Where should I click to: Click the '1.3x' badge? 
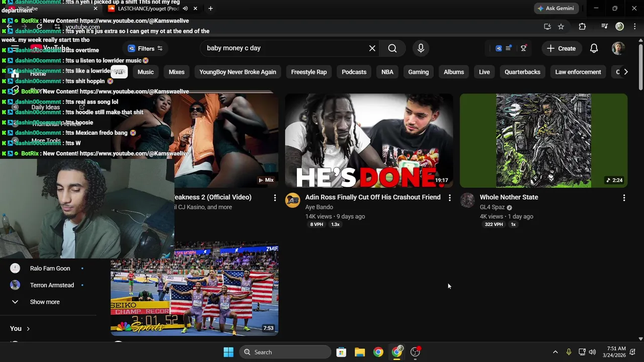336,224
